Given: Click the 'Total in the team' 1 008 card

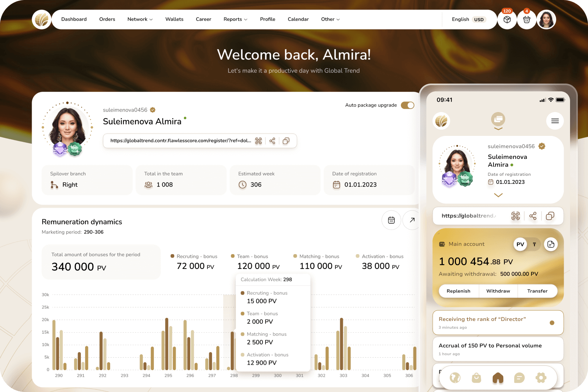Looking at the screenshot, I should click(x=181, y=180).
